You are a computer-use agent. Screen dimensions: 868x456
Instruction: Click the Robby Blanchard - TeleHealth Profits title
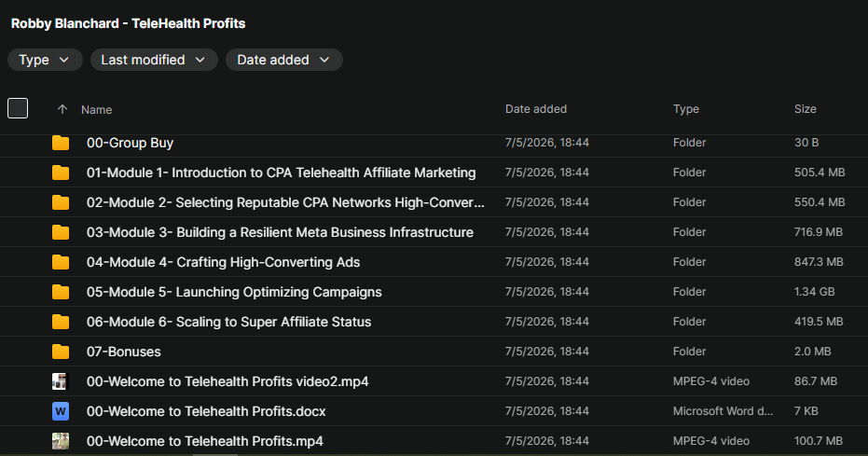pyautogui.click(x=129, y=23)
